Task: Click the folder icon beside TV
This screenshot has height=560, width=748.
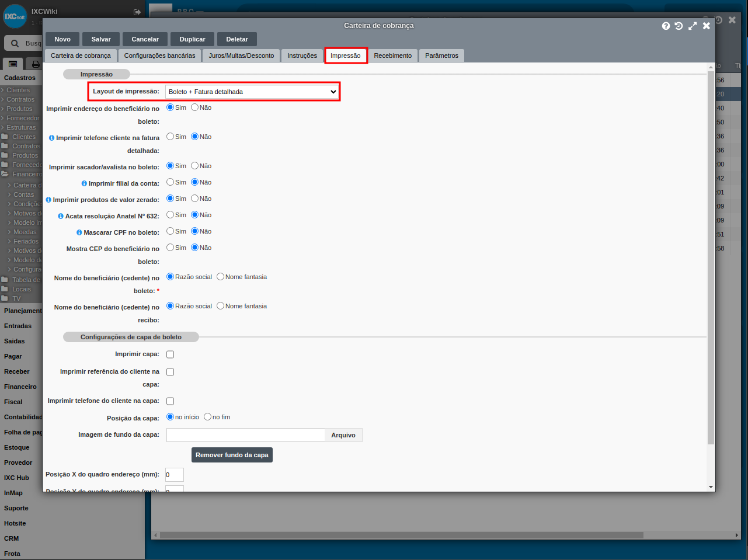Action: coord(5,298)
